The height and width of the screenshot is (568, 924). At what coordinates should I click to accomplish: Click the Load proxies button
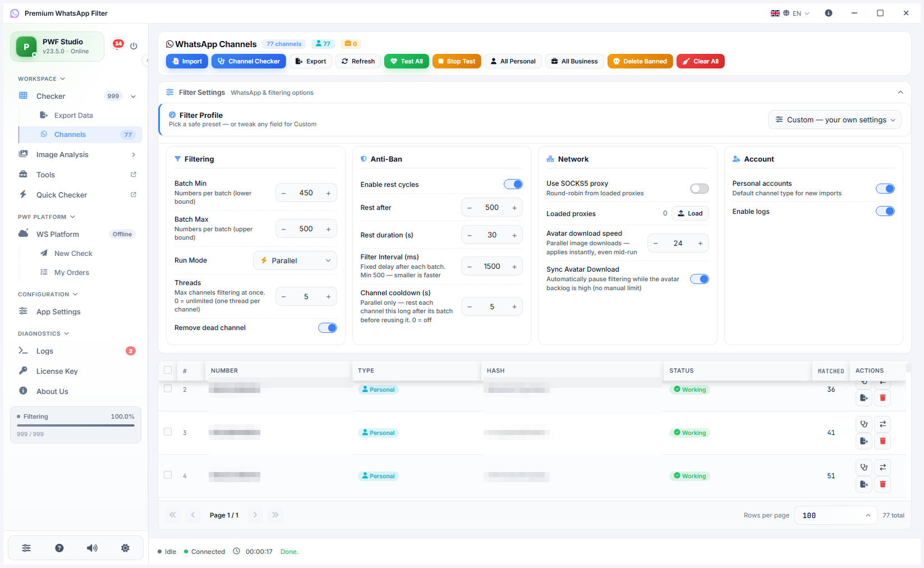[x=690, y=213]
